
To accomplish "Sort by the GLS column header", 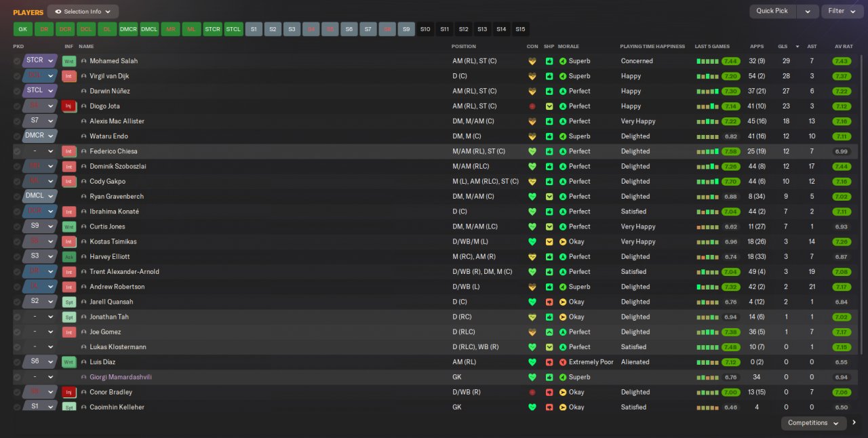I will tap(783, 47).
